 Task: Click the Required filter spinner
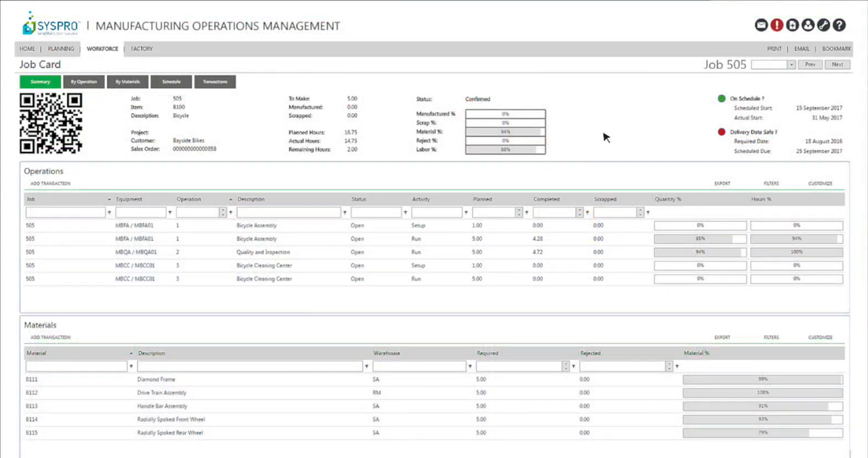coord(566,367)
